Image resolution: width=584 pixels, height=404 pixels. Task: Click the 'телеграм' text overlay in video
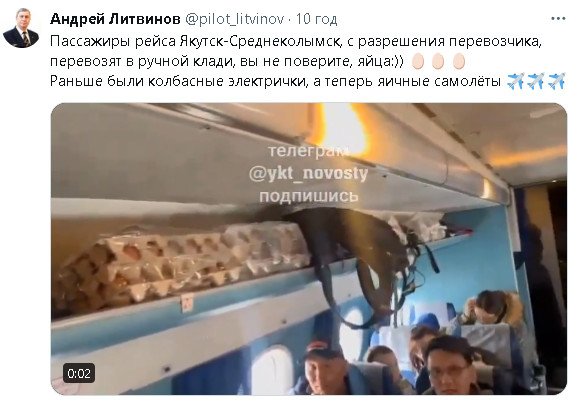(x=308, y=151)
